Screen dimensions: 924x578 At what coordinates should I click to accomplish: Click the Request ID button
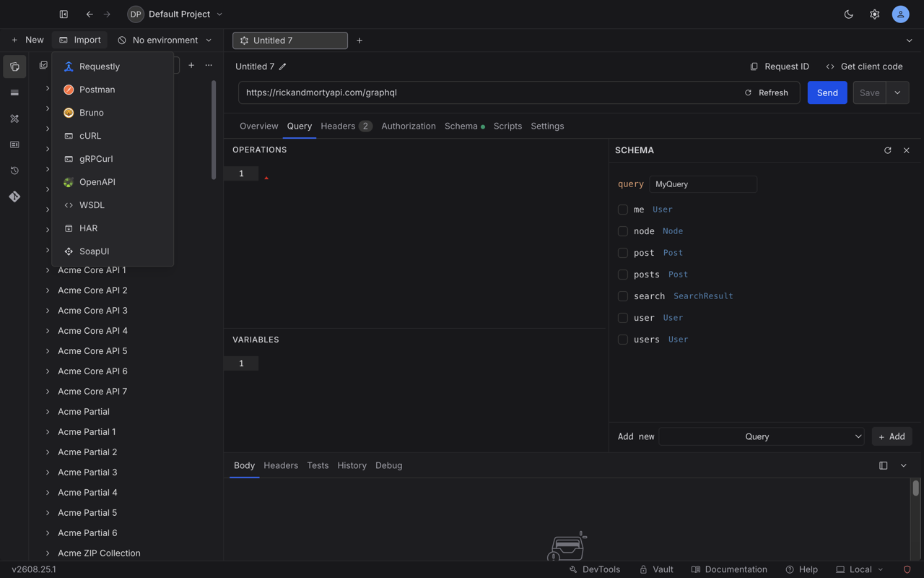click(780, 66)
